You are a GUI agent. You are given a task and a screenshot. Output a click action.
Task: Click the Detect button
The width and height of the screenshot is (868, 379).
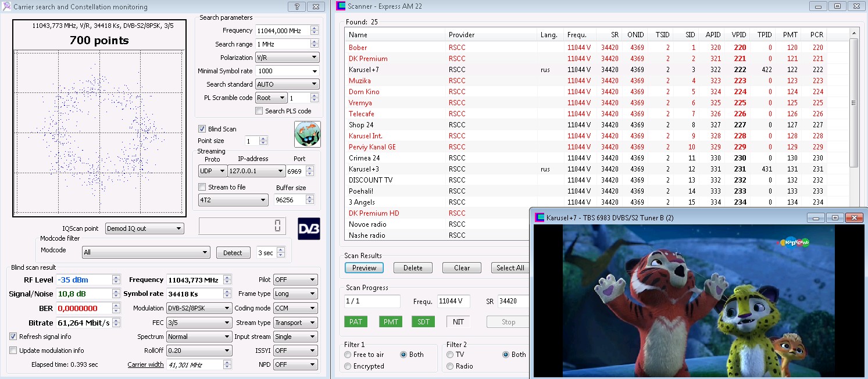coord(233,253)
